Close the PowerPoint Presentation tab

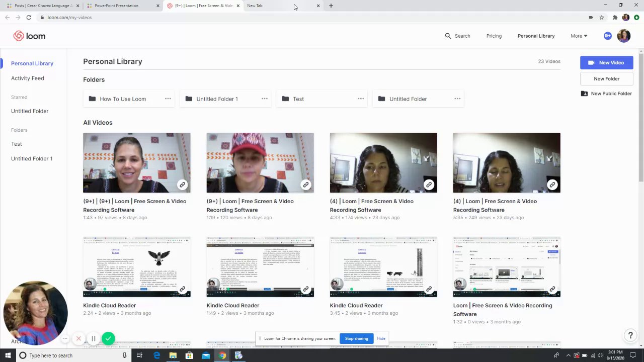coord(157,6)
